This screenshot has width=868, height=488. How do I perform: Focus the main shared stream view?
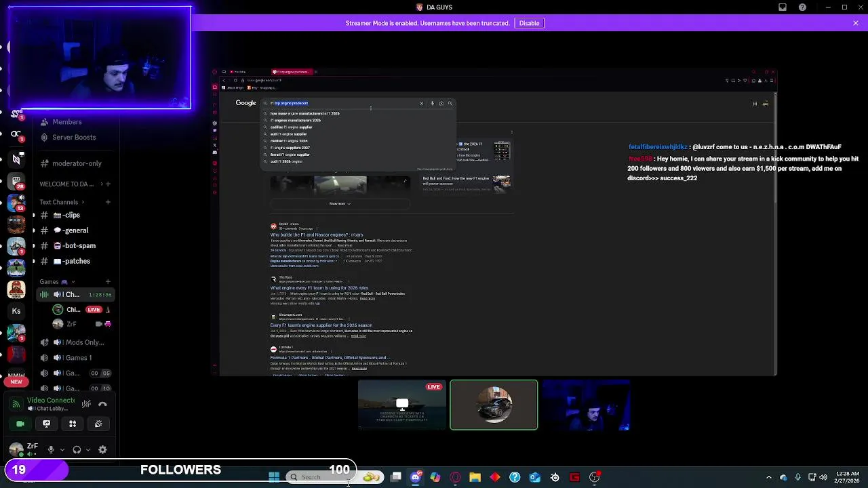(x=494, y=222)
